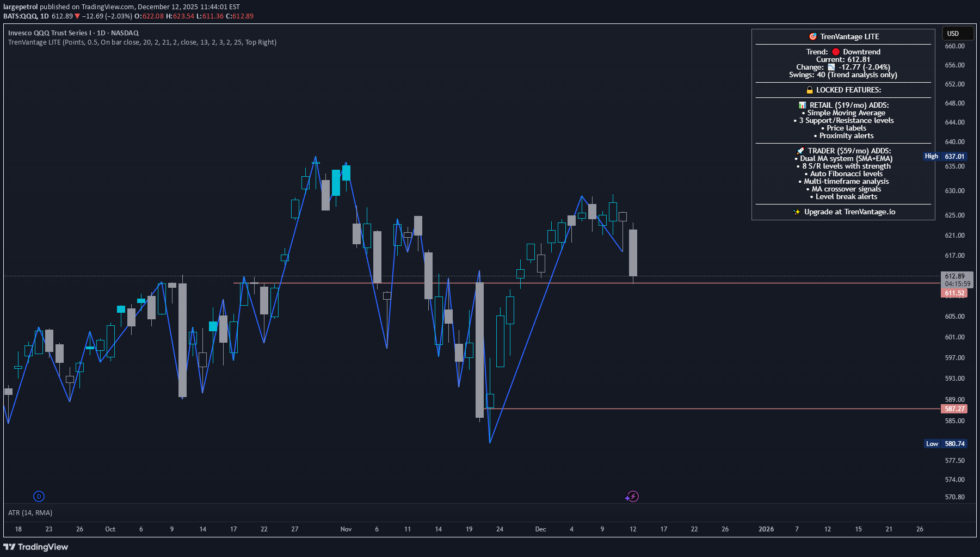Click the red Downtrend status icon
This screenshot has width=980, height=557.
836,51
